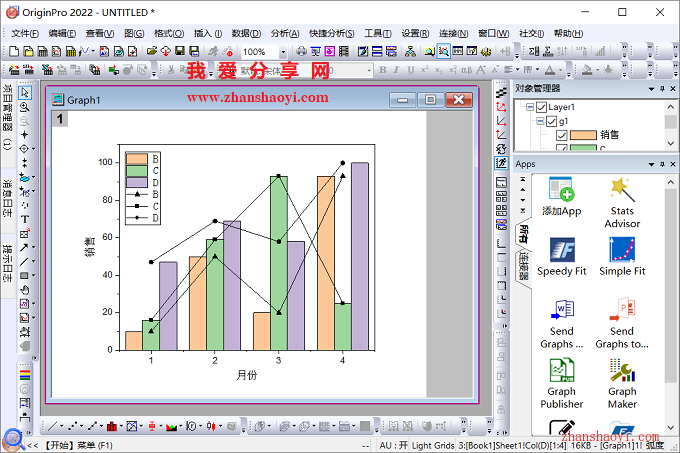Expand the Arrow tool flyout arrow
Viewport: 680px width, 453px height.
tap(33, 248)
